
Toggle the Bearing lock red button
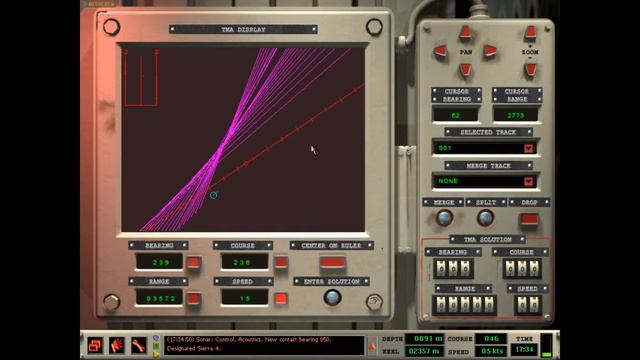click(x=193, y=262)
